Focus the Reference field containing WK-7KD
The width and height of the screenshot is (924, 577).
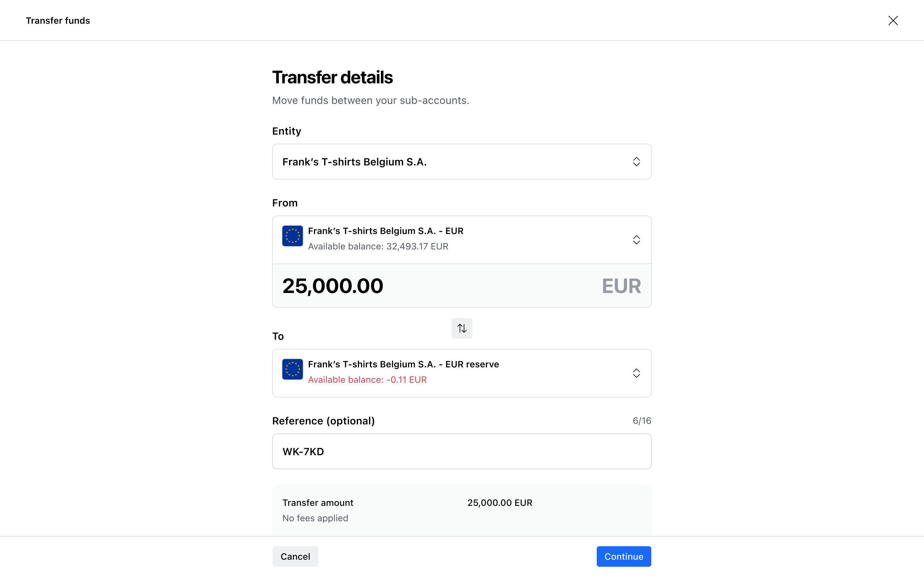click(x=462, y=451)
